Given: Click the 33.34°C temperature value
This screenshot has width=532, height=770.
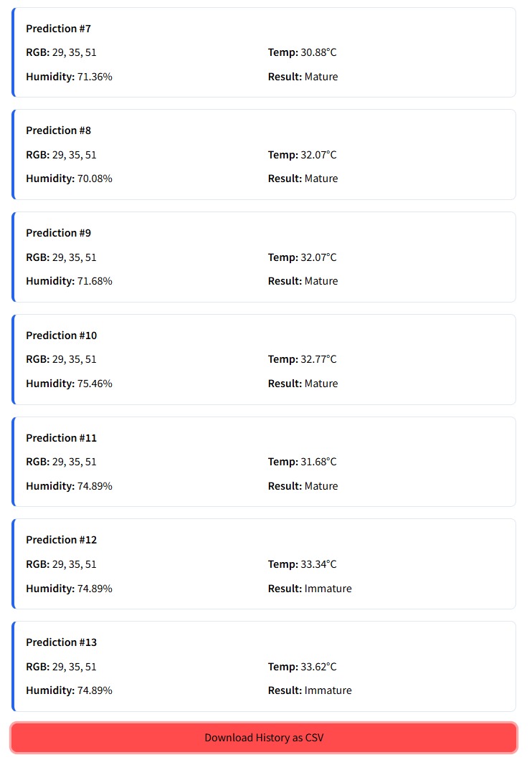Looking at the screenshot, I should click(x=318, y=564).
